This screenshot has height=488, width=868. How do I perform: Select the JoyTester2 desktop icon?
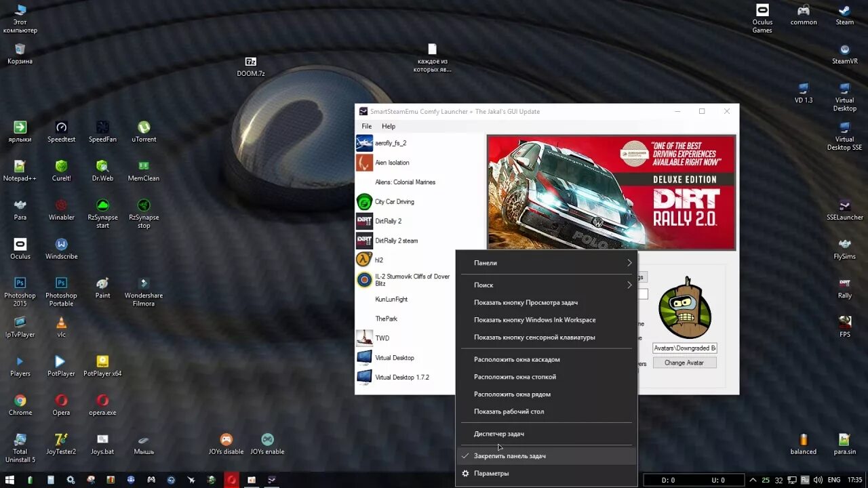point(61,444)
